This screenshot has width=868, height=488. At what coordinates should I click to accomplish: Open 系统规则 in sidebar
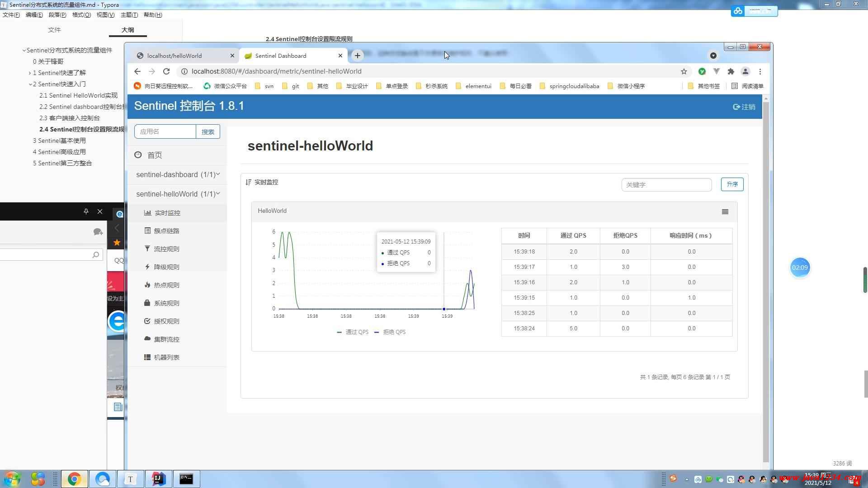177,303
